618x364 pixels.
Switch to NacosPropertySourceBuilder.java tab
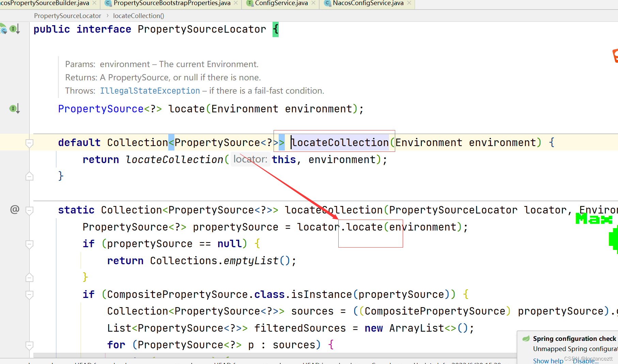tap(44, 3)
